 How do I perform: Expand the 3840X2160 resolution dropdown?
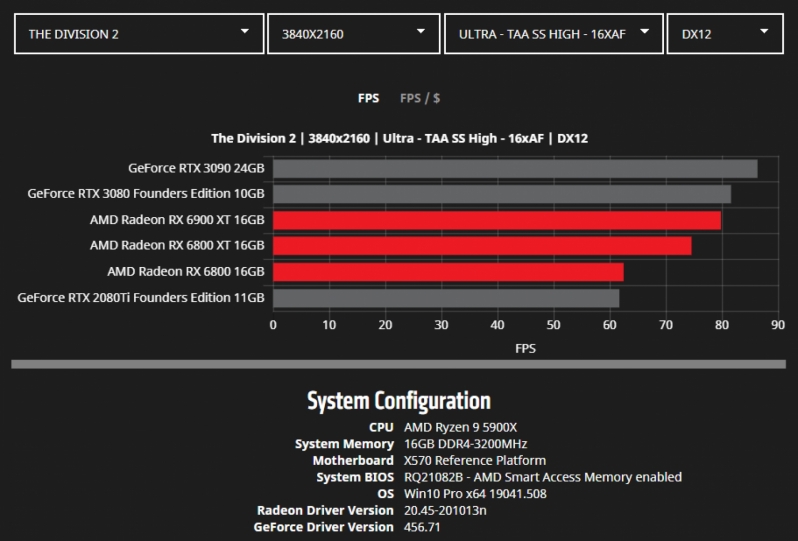tap(353, 33)
